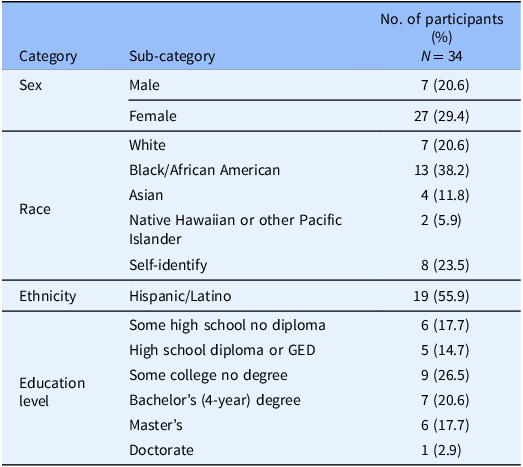Select the No. of participants header
Image resolution: width=523 pixels, height=467 pixels.
[x=442, y=37]
